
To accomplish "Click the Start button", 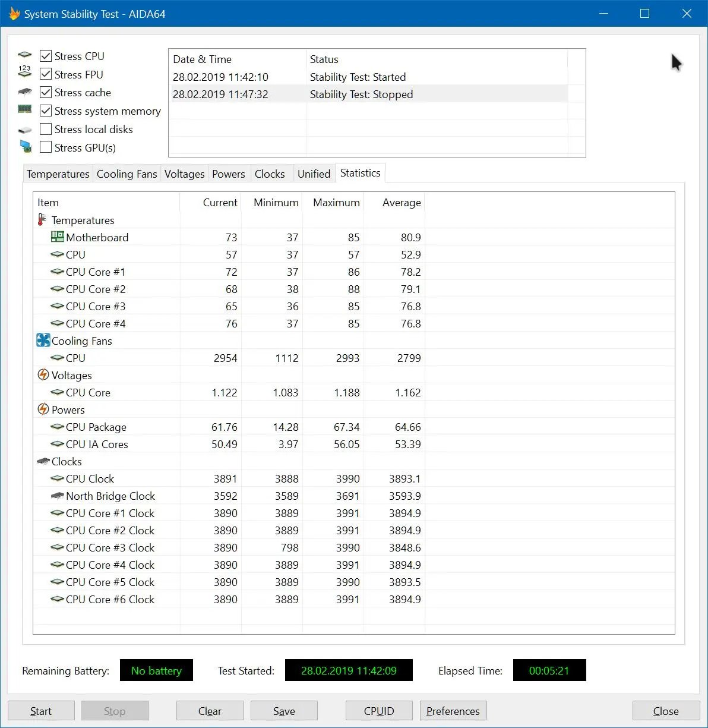I will coord(41,711).
